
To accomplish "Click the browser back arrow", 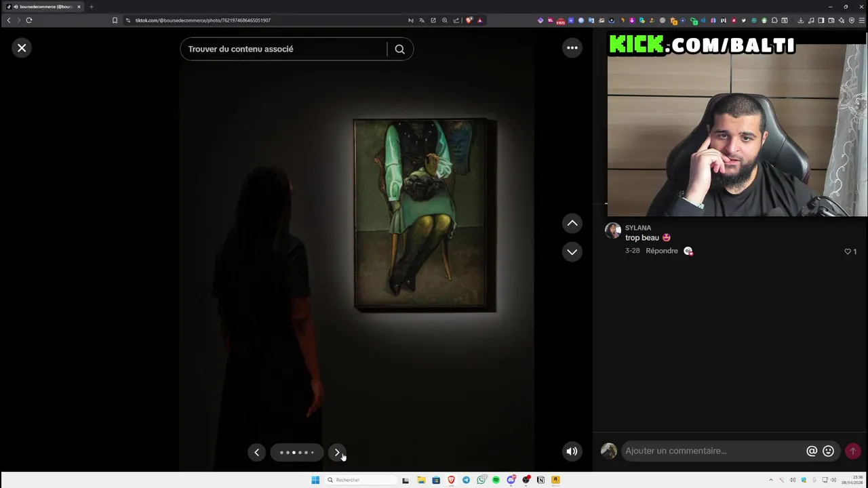I will pos(9,20).
